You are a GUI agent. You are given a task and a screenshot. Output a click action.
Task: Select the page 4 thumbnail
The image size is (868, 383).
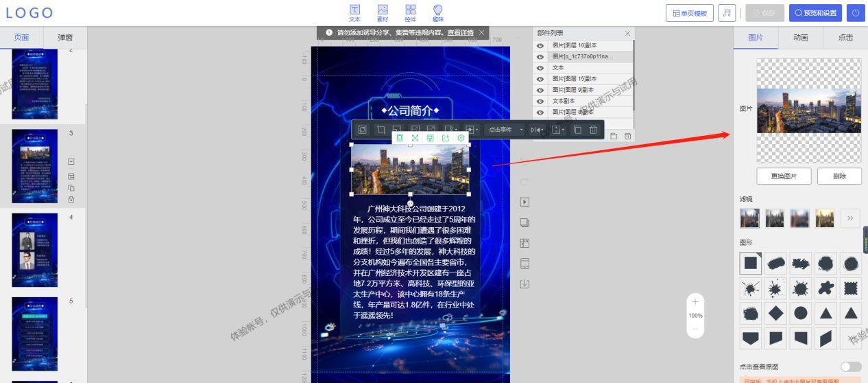point(35,249)
